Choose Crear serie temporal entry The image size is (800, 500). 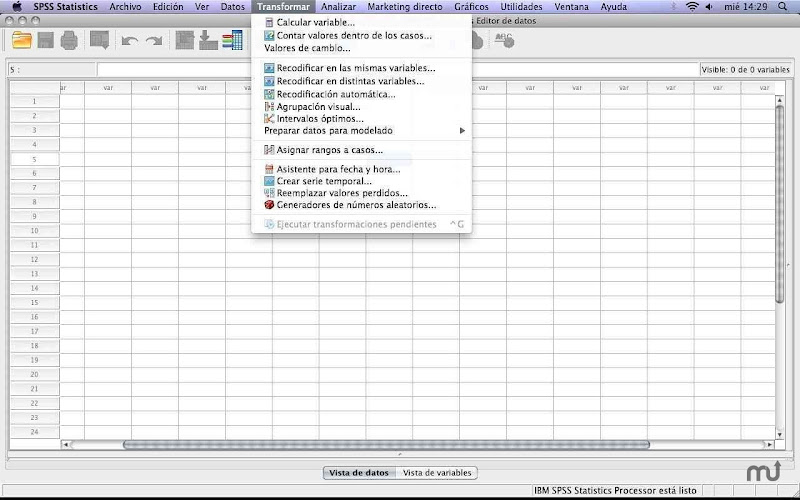(x=362, y=181)
